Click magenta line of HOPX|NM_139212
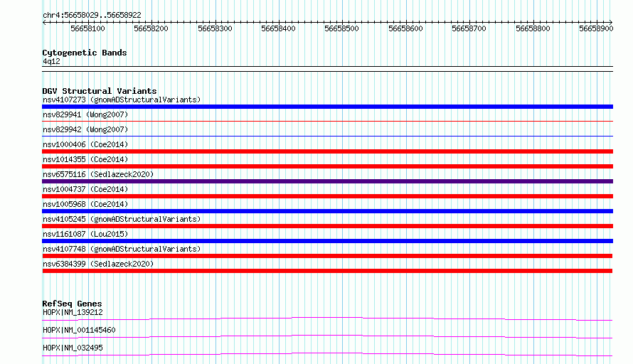This screenshot has width=633, height=364. 327,318
